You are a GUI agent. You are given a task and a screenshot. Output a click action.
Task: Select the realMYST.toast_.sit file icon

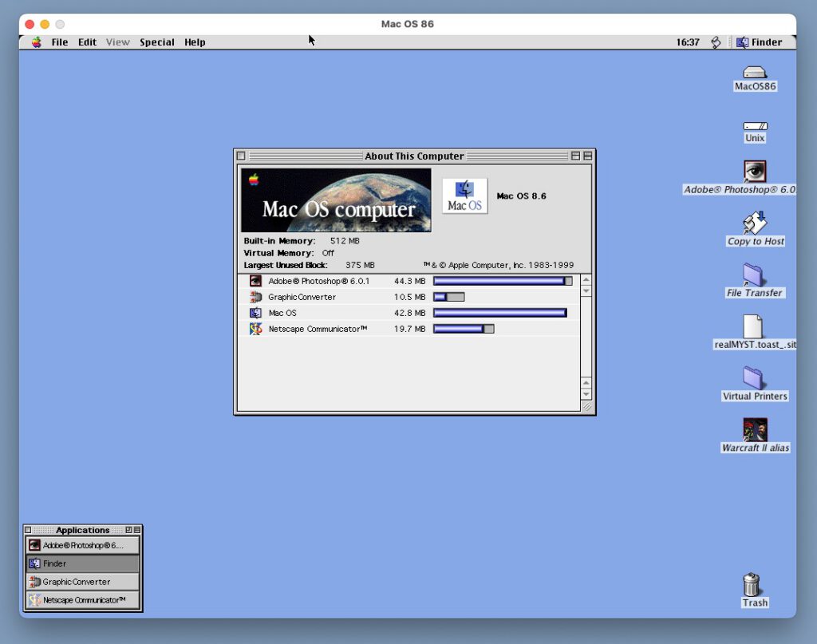753,327
